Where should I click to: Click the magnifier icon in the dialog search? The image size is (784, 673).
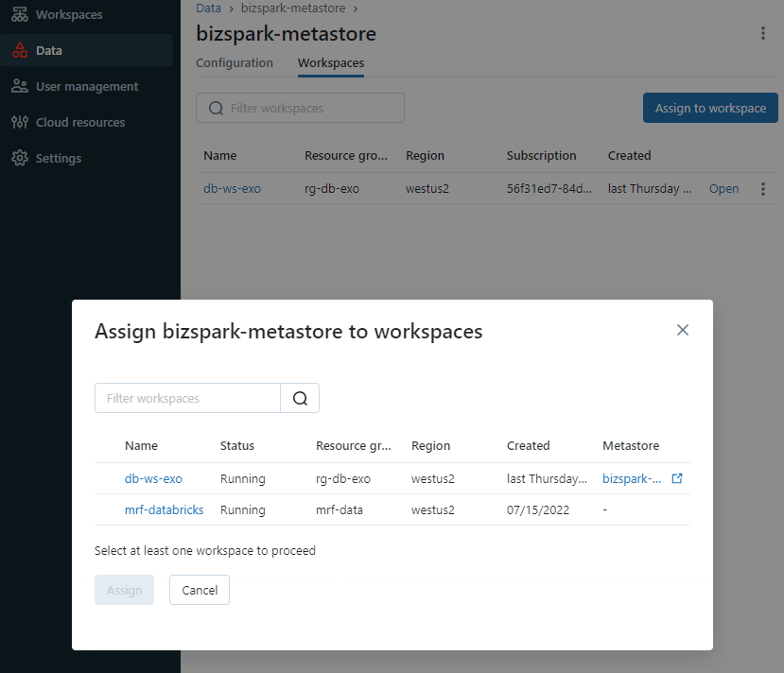pyautogui.click(x=300, y=398)
